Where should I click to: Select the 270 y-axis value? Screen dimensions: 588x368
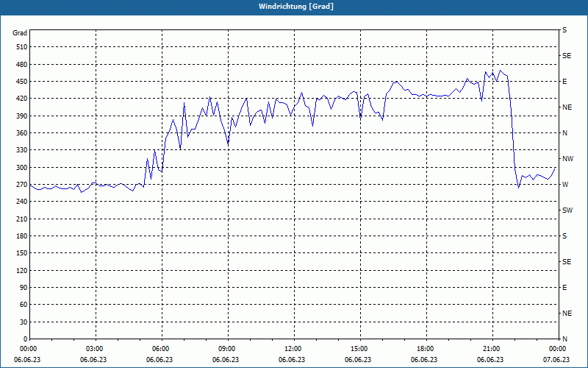[22, 185]
